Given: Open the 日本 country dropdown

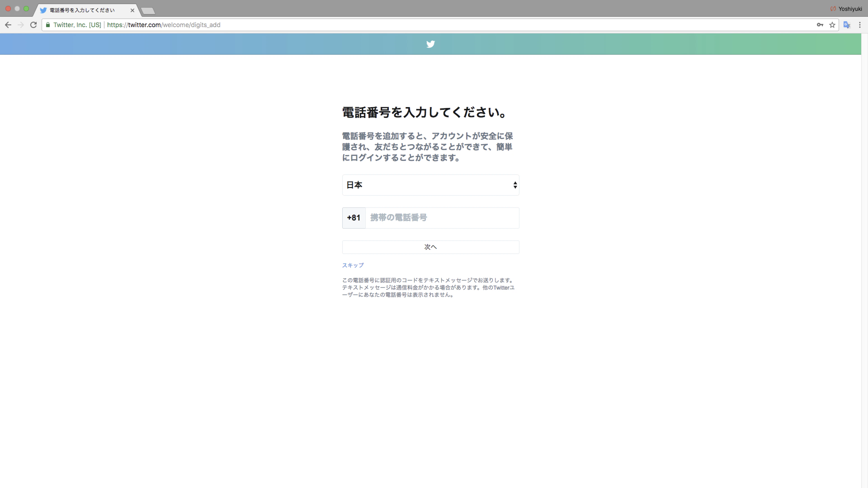Looking at the screenshot, I should [430, 185].
